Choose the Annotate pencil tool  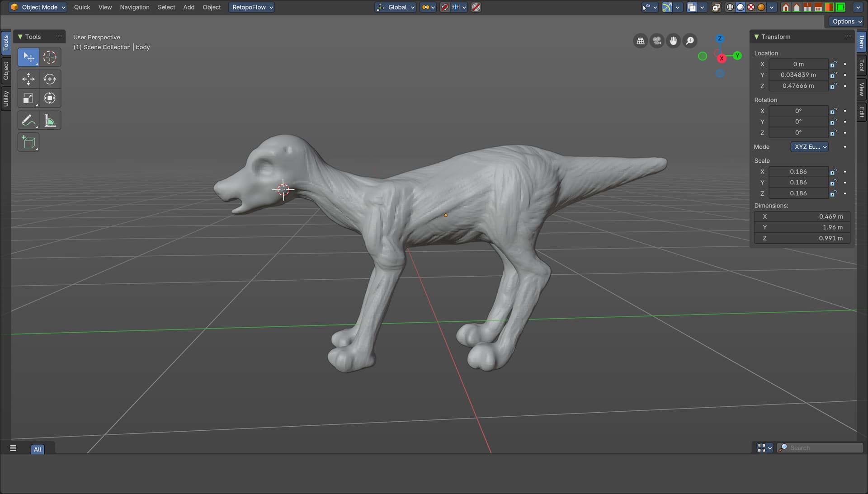[x=28, y=120]
